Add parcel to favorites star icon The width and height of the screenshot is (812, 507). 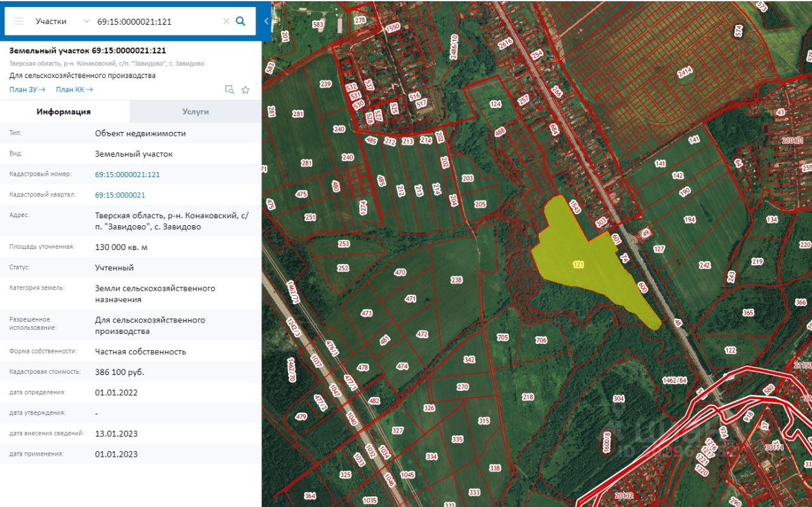(x=246, y=89)
